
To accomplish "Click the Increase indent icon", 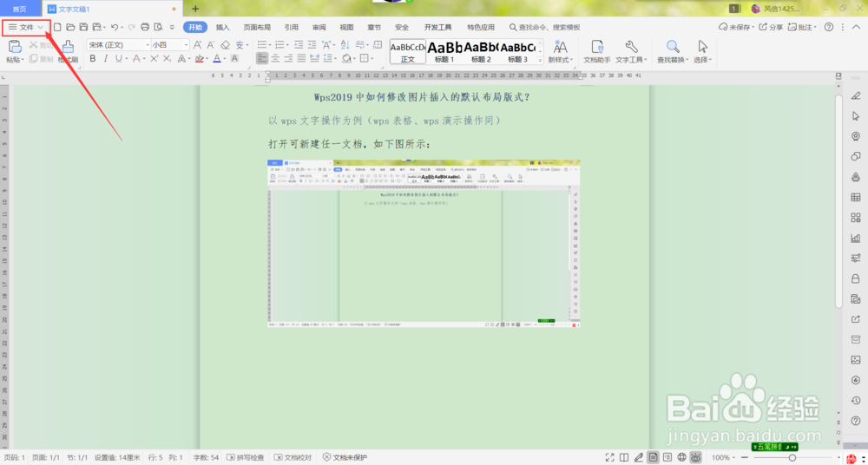I will [312, 45].
